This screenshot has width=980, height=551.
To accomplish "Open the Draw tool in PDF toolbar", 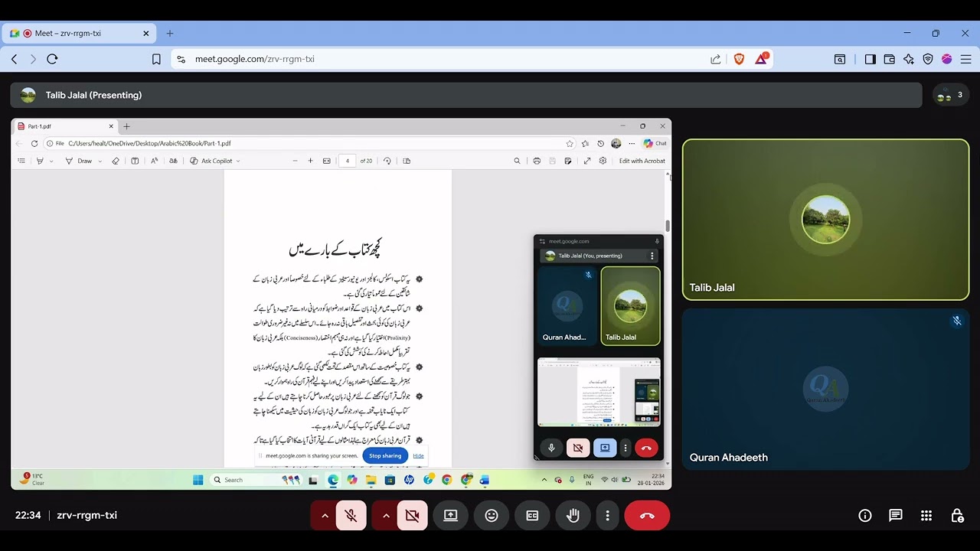I will click(80, 161).
